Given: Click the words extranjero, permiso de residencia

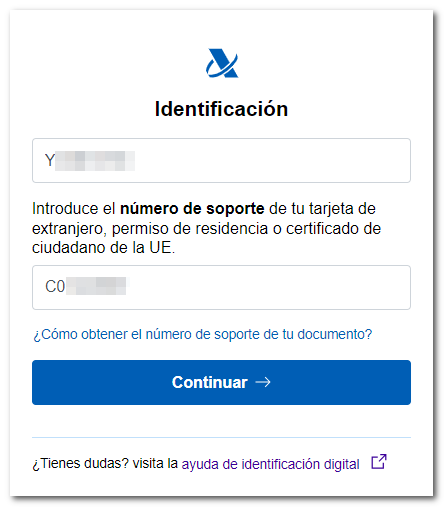Looking at the screenshot, I should tap(150, 229).
